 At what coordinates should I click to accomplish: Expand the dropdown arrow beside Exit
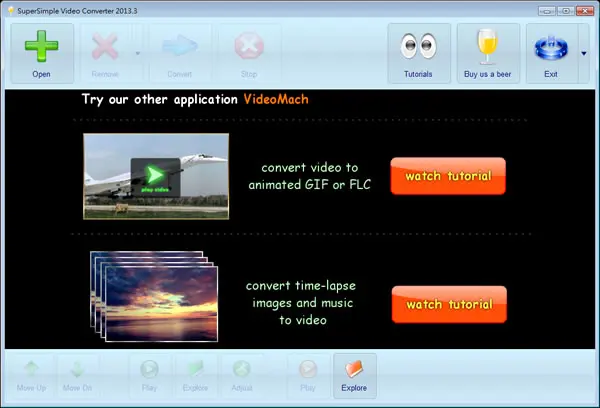tap(584, 53)
